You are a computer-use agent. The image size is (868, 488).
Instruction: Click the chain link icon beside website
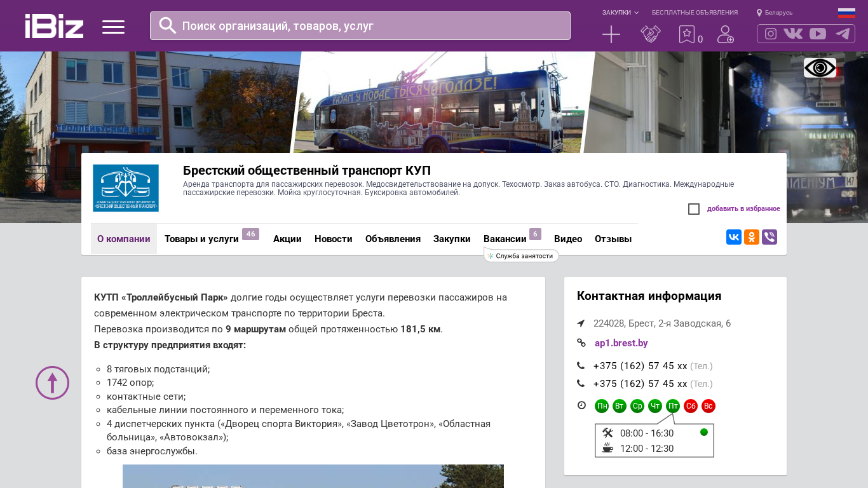pos(581,343)
